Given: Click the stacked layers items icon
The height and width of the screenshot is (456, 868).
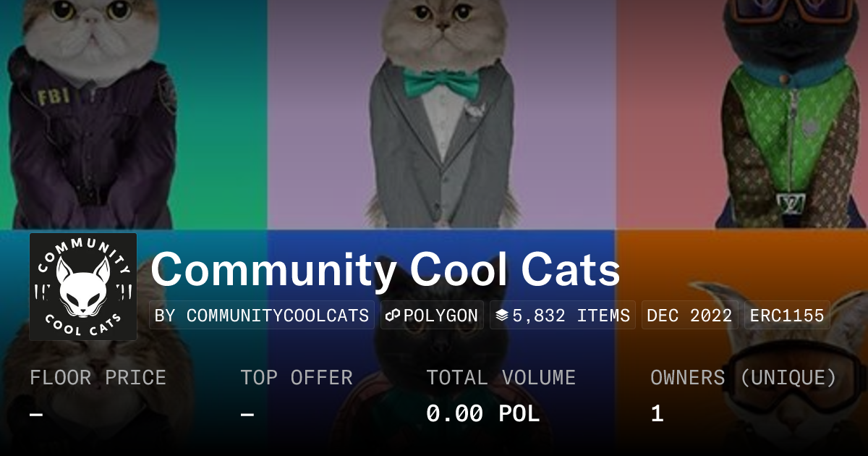Looking at the screenshot, I should click(x=503, y=316).
